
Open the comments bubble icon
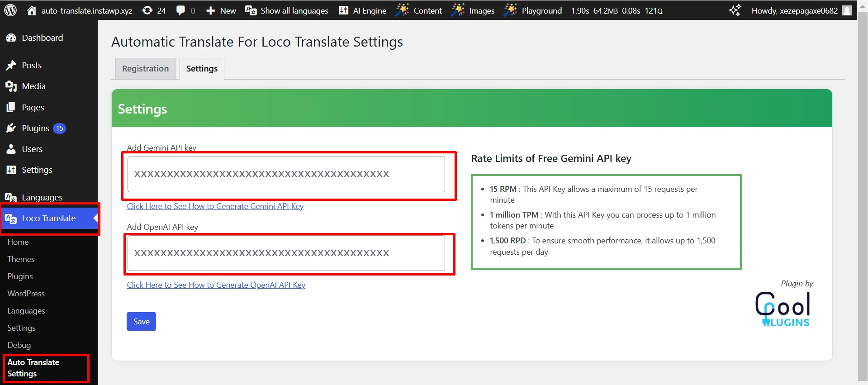point(180,10)
